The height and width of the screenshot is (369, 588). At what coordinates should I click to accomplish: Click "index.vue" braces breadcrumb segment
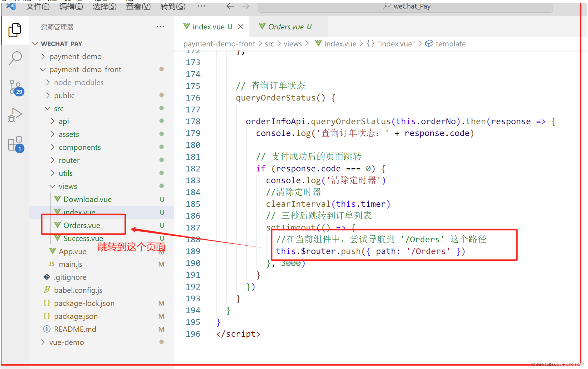(391, 43)
